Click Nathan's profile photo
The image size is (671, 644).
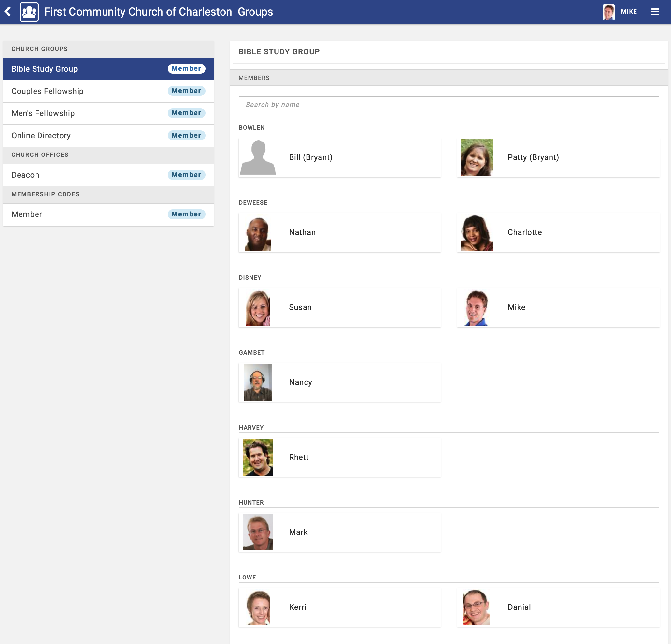click(x=258, y=233)
